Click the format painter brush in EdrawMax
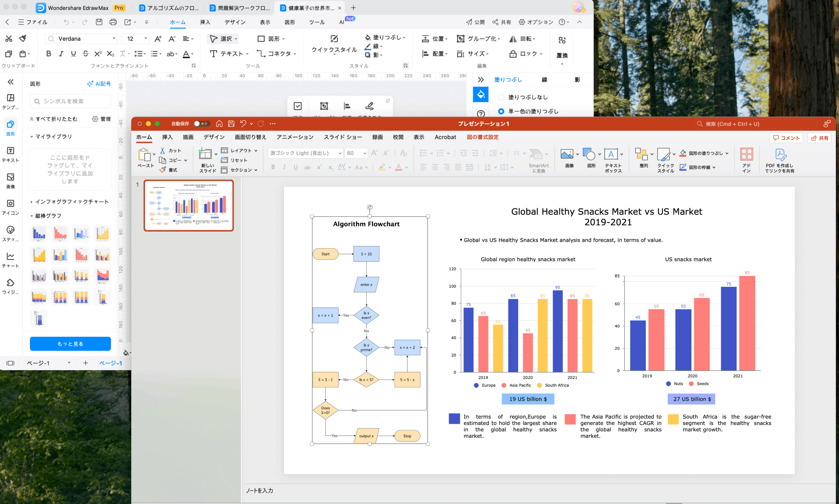Viewport: 839px width, 504px height. point(23,38)
